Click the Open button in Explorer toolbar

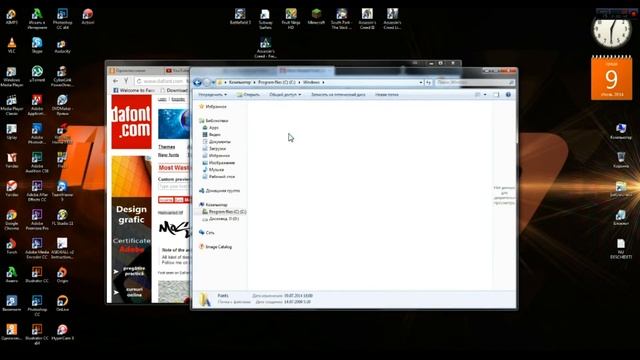248,95
